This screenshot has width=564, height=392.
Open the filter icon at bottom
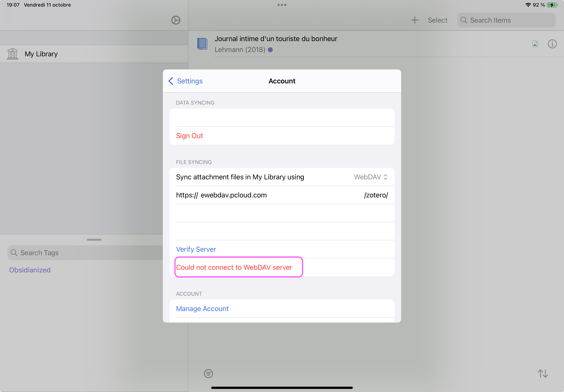pos(208,374)
